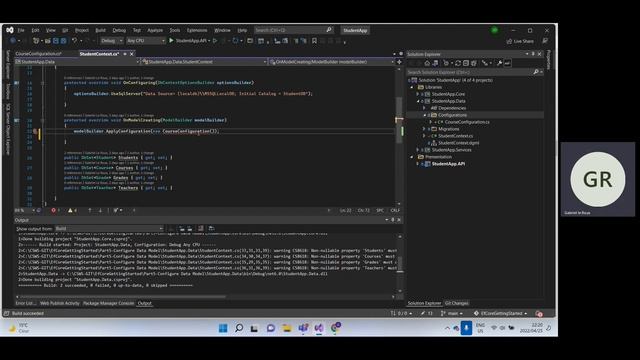
Task: Open the OnModelCreating member dropdown
Action: tap(331, 62)
